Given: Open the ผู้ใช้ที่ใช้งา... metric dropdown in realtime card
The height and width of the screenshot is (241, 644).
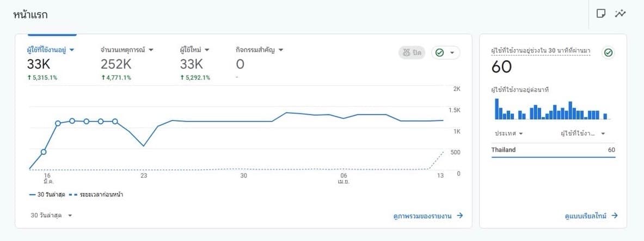Looking at the screenshot, I should tap(583, 134).
